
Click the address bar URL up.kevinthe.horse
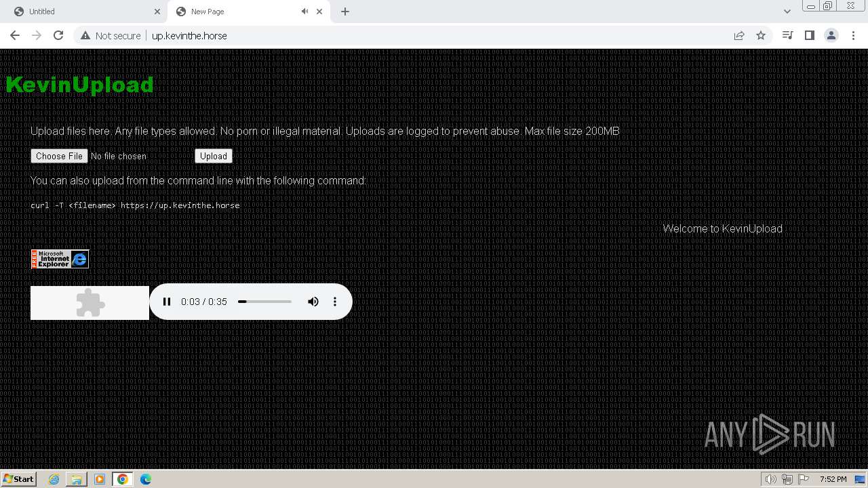[x=189, y=35]
